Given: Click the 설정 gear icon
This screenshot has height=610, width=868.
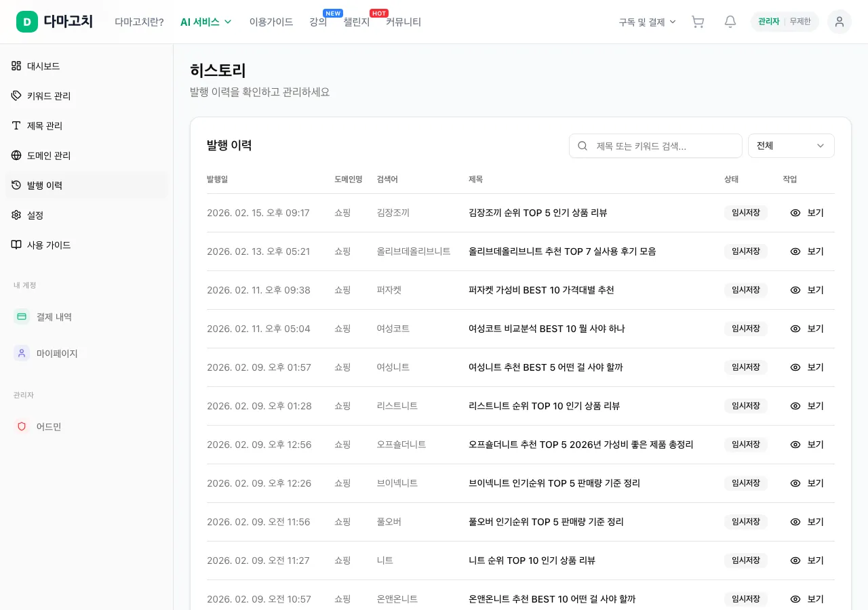Looking at the screenshot, I should click(16, 215).
